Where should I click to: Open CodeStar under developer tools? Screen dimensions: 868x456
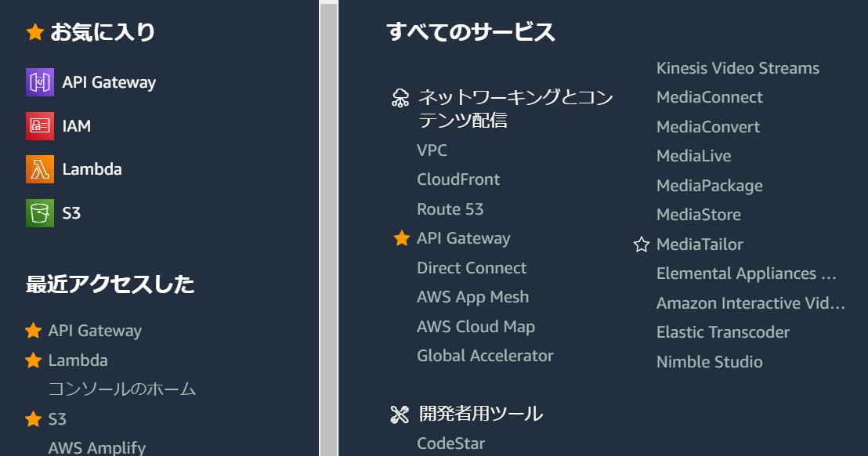point(451,443)
